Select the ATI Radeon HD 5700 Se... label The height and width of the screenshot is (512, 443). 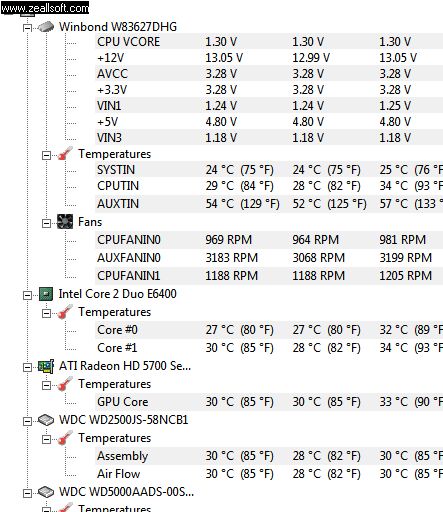125,366
